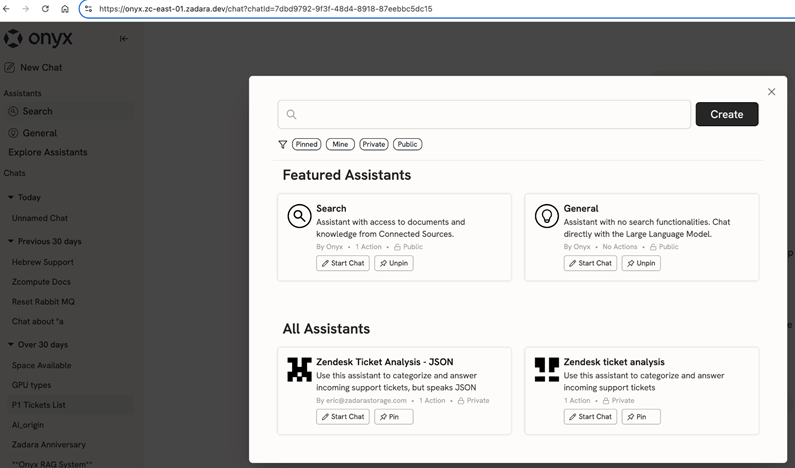Click the Onyx logo
Image resolution: width=795 pixels, height=468 pixels.
tap(38, 39)
